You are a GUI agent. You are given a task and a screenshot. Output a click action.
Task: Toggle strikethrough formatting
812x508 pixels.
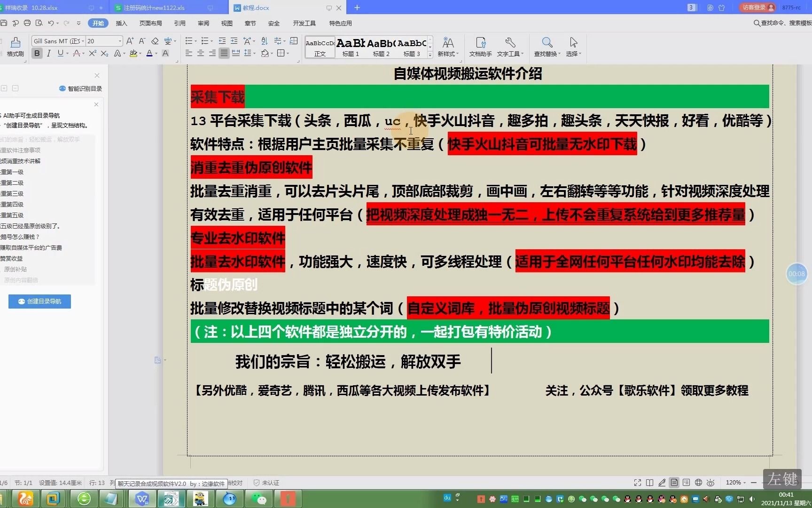[76, 53]
